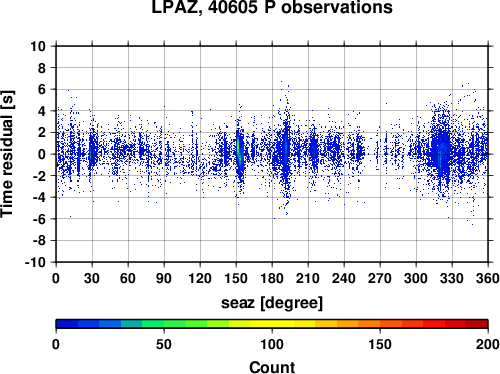Click x-axis tick label 180
This screenshot has height=374, width=500.
[x=272, y=278]
